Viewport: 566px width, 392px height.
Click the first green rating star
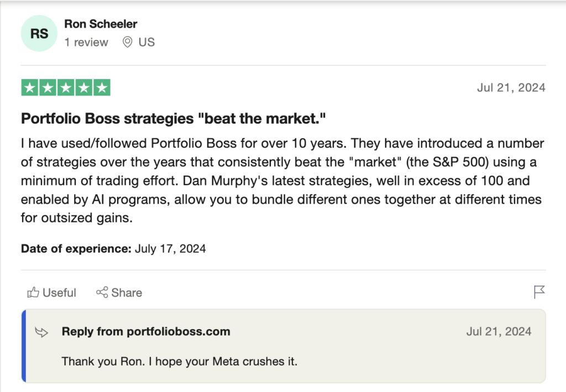point(30,88)
